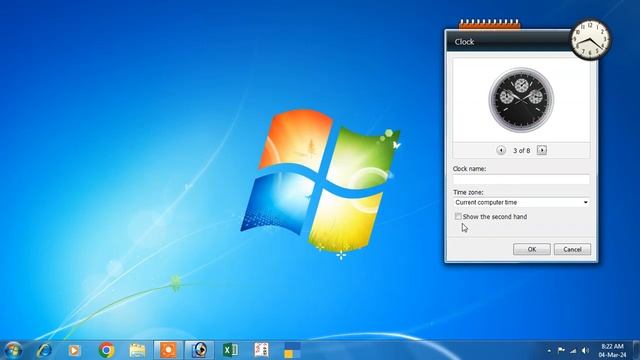The width and height of the screenshot is (640, 360).
Task: Open Windows Media Player taskbar icon
Action: coord(74,350)
